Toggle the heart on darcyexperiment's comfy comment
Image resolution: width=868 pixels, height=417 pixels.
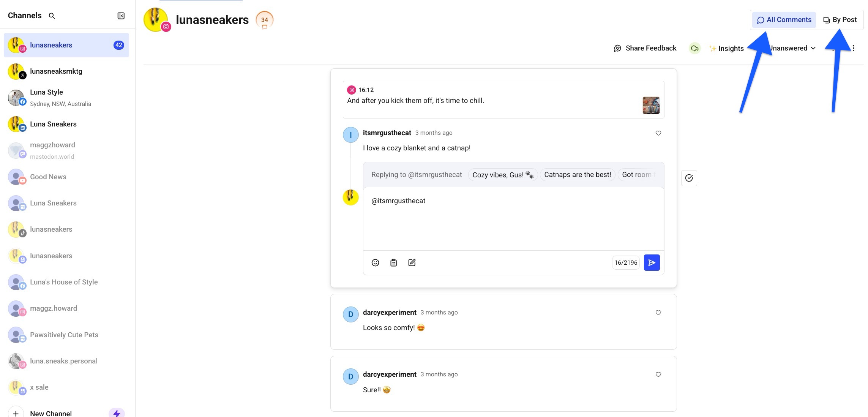[x=658, y=313]
